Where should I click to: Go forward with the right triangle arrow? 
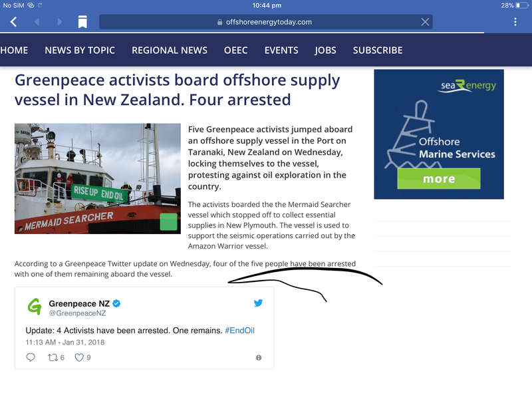click(x=60, y=22)
